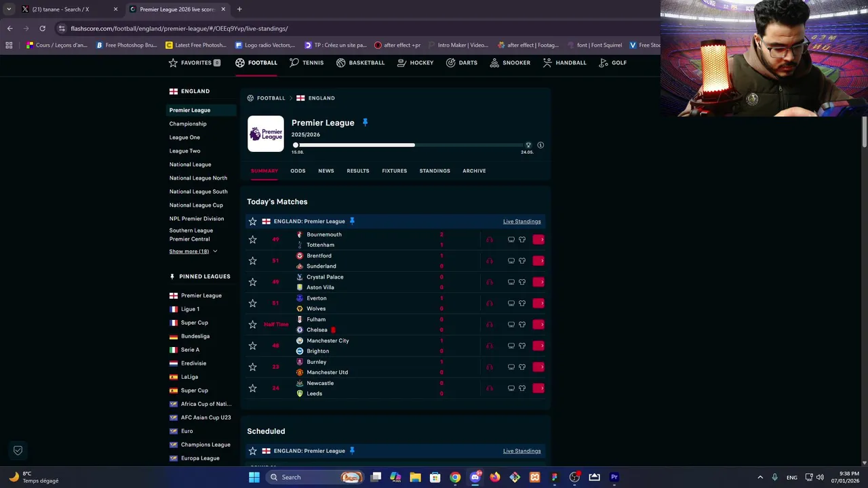The height and width of the screenshot is (488, 868).
Task: Switch to the Standings tab
Action: tap(435, 171)
